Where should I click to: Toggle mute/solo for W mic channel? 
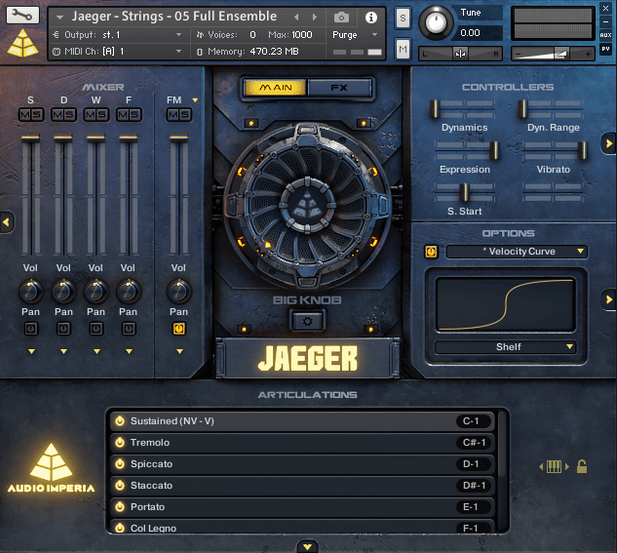click(96, 115)
